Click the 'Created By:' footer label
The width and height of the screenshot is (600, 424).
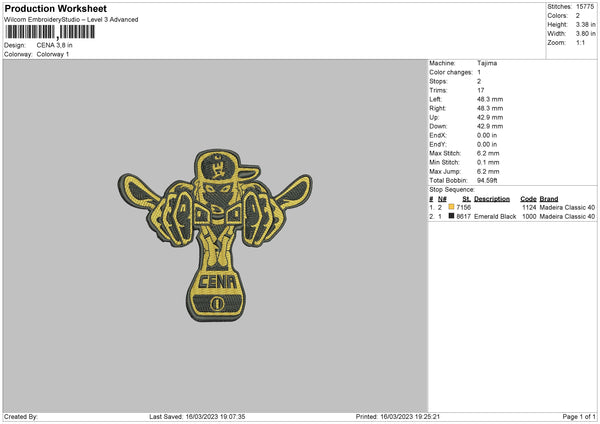[21, 417]
